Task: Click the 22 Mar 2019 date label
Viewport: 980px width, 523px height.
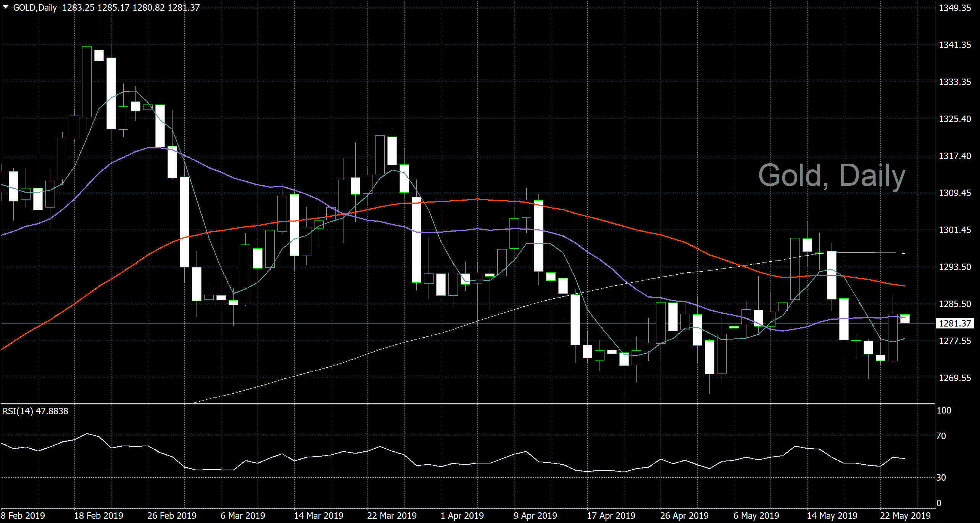Action: 392,516
